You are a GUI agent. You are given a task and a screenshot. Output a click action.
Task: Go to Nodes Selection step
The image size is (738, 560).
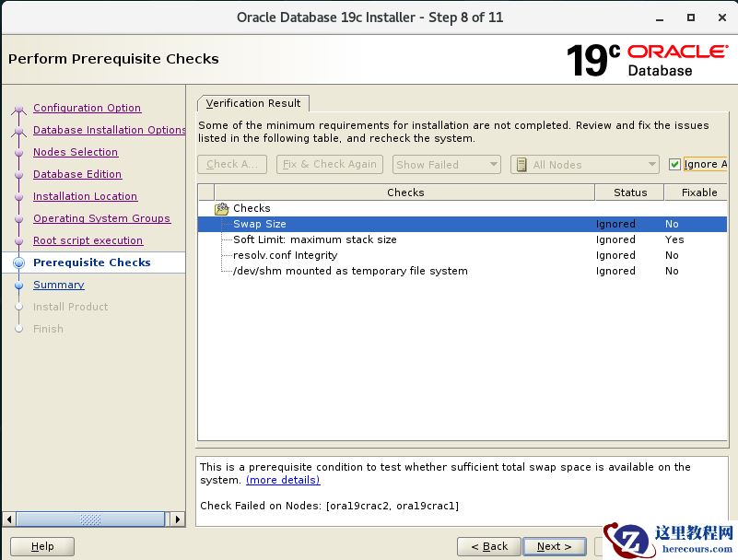[x=76, y=152]
